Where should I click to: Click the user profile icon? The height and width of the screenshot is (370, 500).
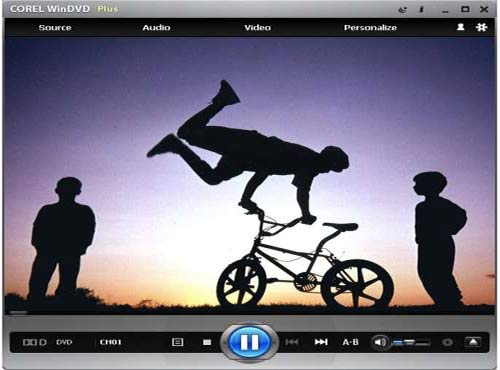(461, 27)
